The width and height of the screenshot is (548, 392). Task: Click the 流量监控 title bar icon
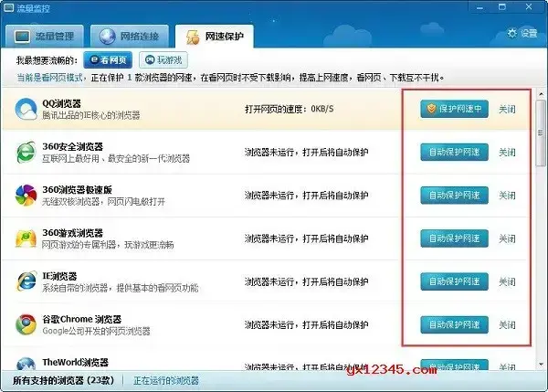pyautogui.click(x=8, y=7)
